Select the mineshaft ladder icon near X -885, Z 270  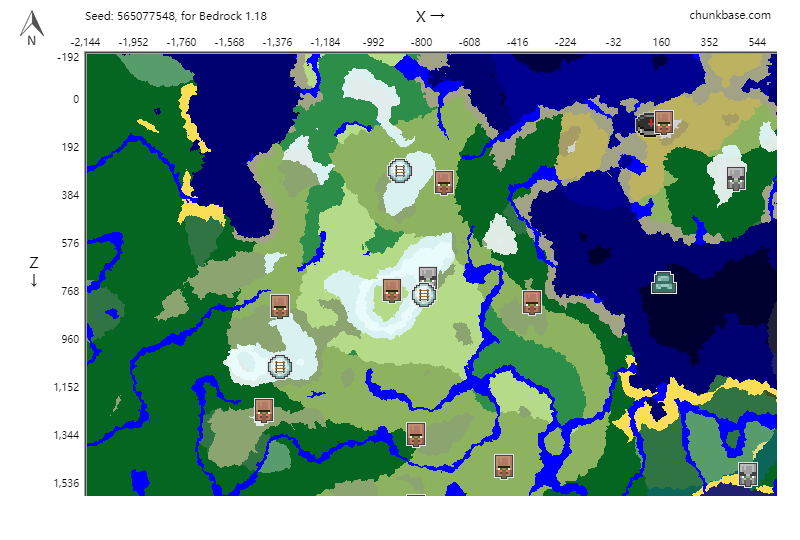point(399,170)
